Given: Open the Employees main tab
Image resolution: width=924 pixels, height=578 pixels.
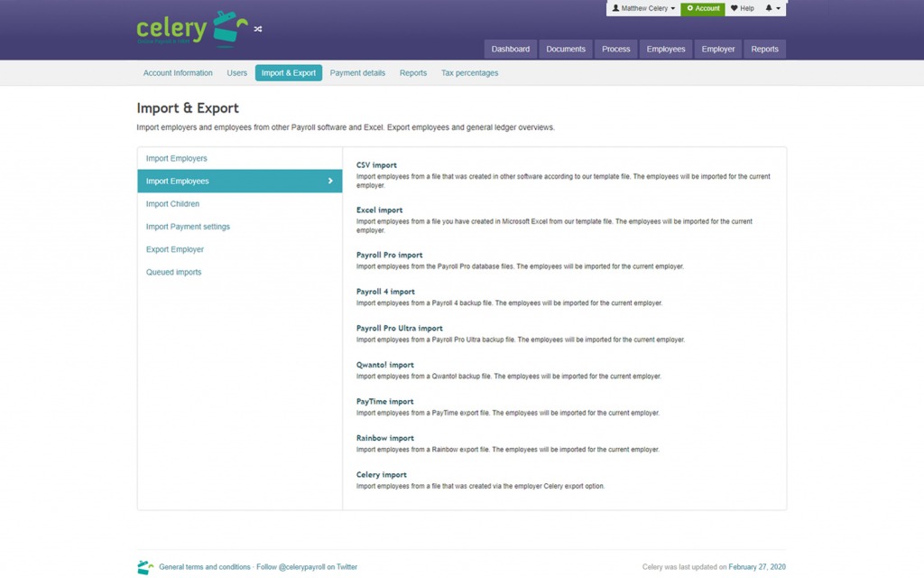Looking at the screenshot, I should pyautogui.click(x=666, y=49).
